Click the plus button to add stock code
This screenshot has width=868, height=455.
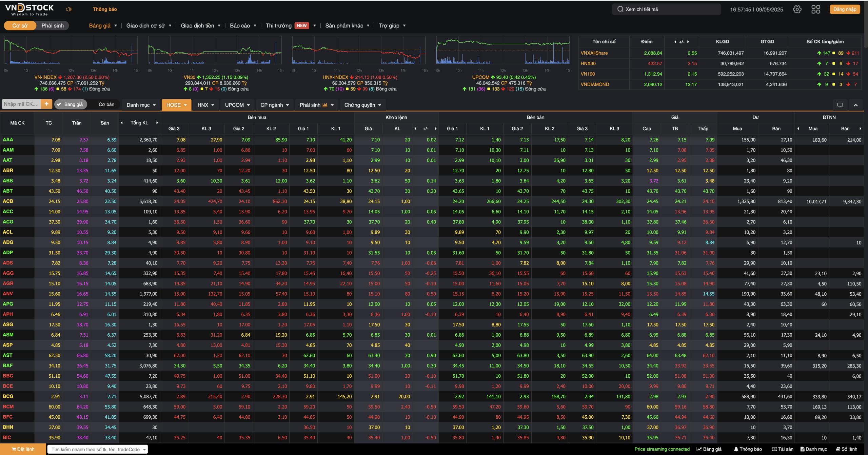[46, 104]
